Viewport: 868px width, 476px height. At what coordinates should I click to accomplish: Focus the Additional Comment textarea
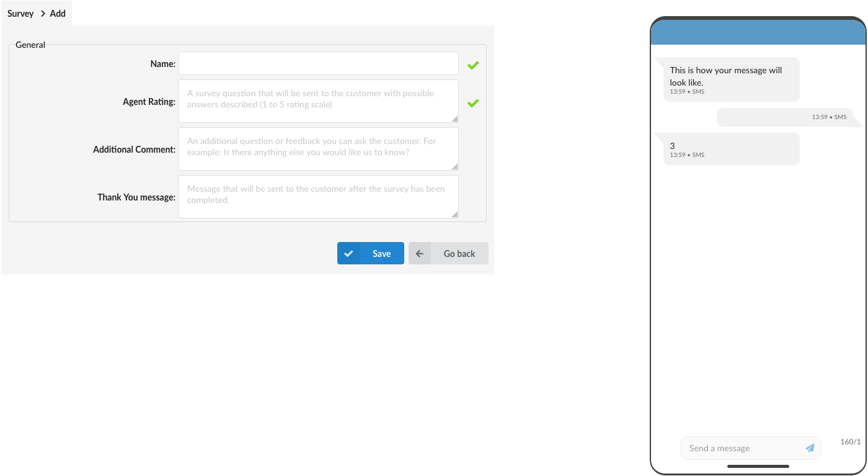click(318, 149)
